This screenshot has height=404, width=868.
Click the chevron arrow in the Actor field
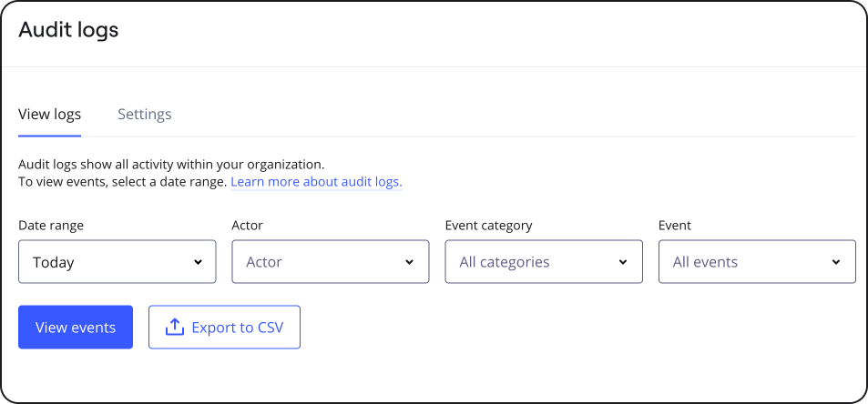[x=411, y=262]
